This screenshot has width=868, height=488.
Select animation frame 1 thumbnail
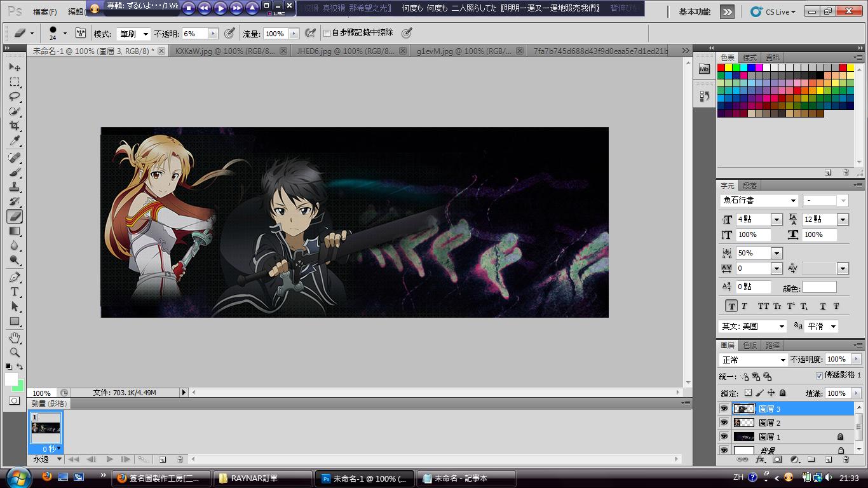click(x=46, y=428)
